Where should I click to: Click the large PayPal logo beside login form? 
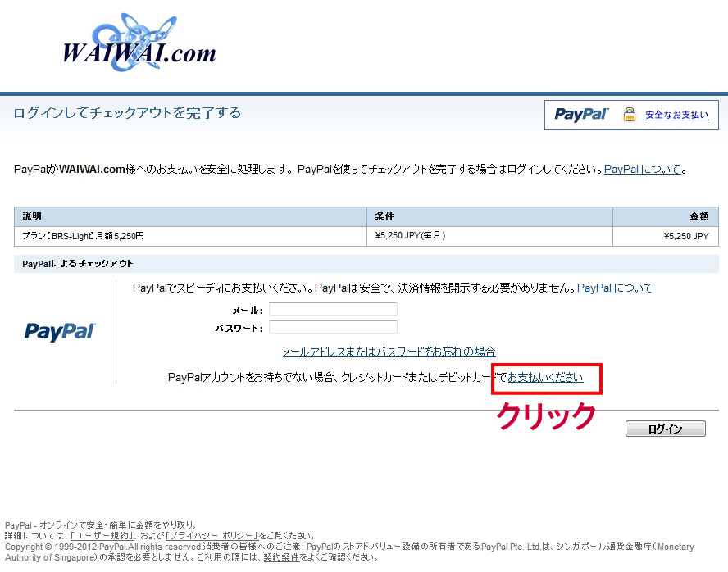[59, 332]
